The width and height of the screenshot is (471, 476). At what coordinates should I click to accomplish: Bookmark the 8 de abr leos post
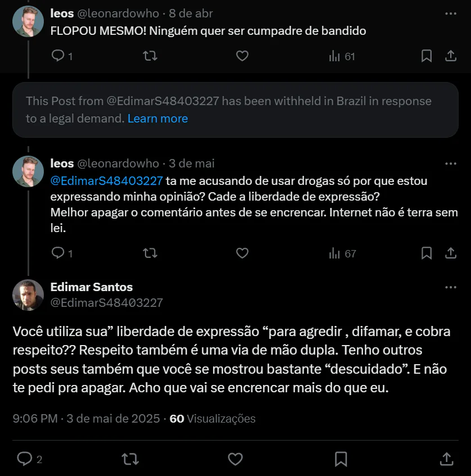tap(427, 56)
